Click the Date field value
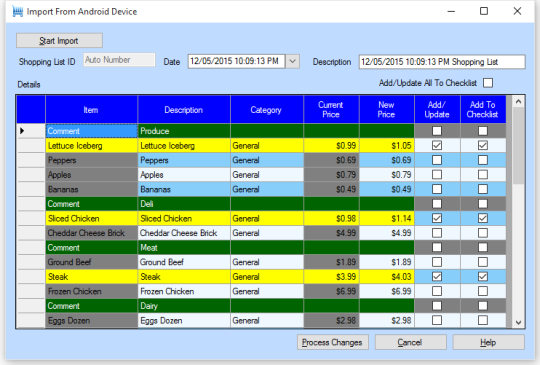This screenshot has height=365, width=540. (x=236, y=61)
